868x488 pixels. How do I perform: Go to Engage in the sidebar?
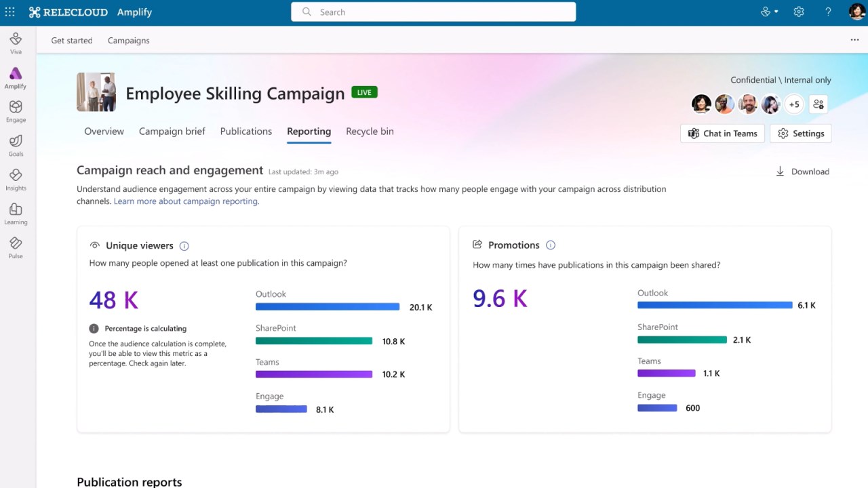[x=16, y=112]
